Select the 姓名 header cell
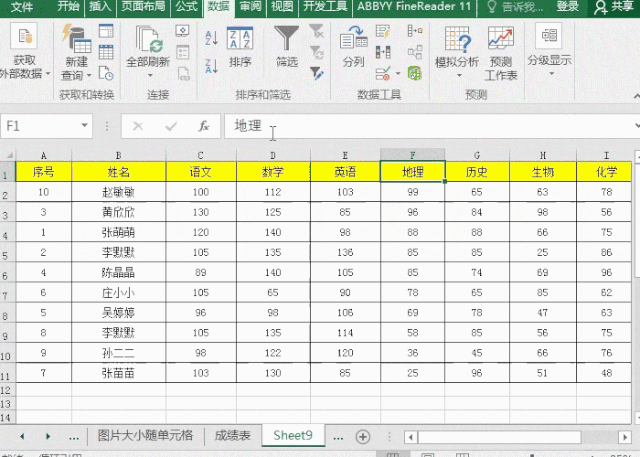Viewport: 640px width, 457px height. click(118, 172)
